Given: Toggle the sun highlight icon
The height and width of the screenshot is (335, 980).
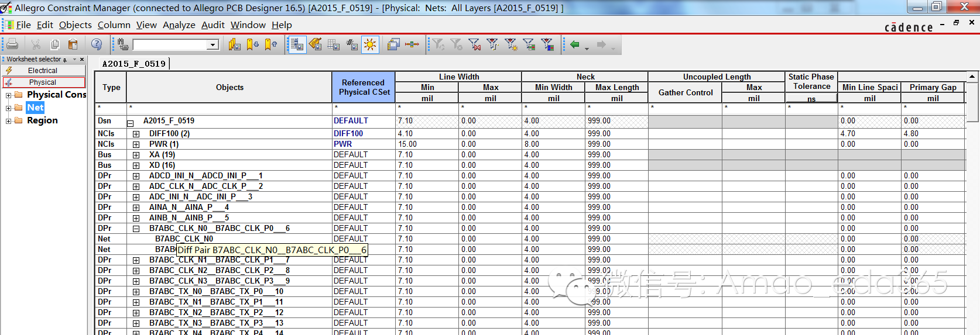Looking at the screenshot, I should (371, 44).
